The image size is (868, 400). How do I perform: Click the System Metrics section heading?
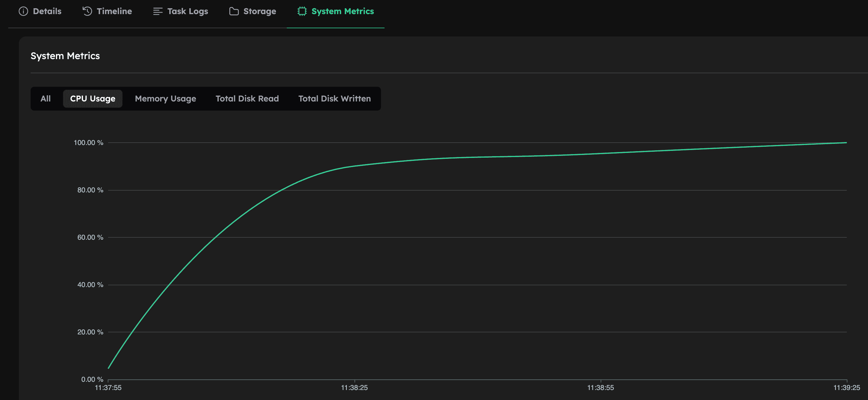tap(65, 56)
